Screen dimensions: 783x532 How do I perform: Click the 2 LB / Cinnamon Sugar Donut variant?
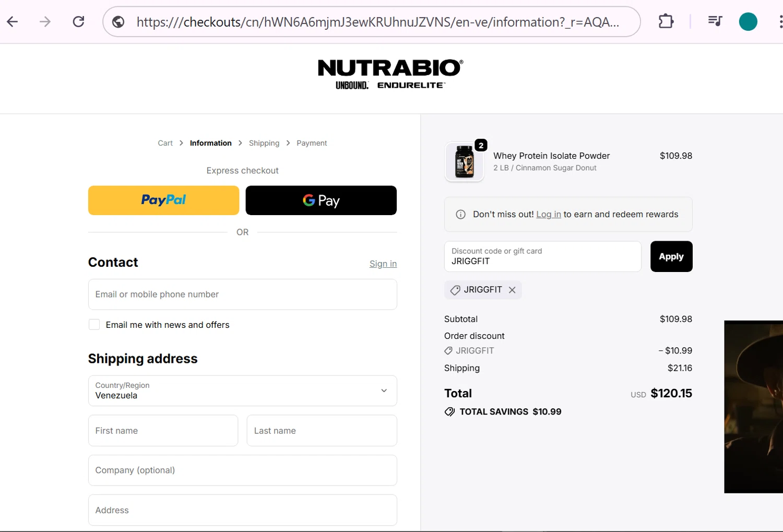click(545, 168)
